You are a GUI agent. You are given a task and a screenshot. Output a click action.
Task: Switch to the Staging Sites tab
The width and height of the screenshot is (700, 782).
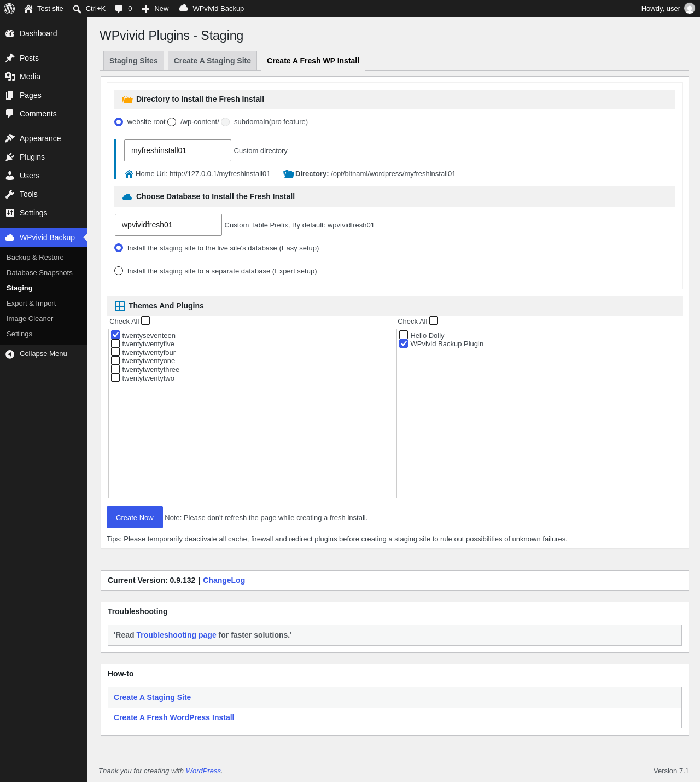(133, 61)
